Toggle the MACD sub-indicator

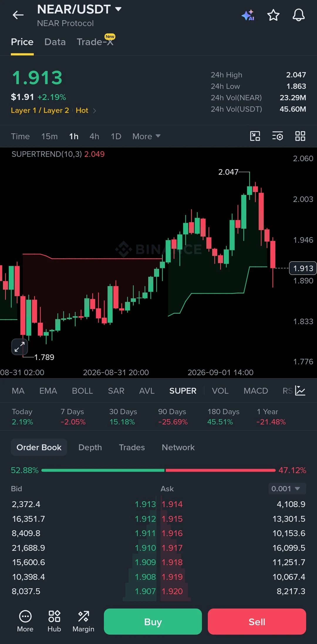(x=256, y=391)
